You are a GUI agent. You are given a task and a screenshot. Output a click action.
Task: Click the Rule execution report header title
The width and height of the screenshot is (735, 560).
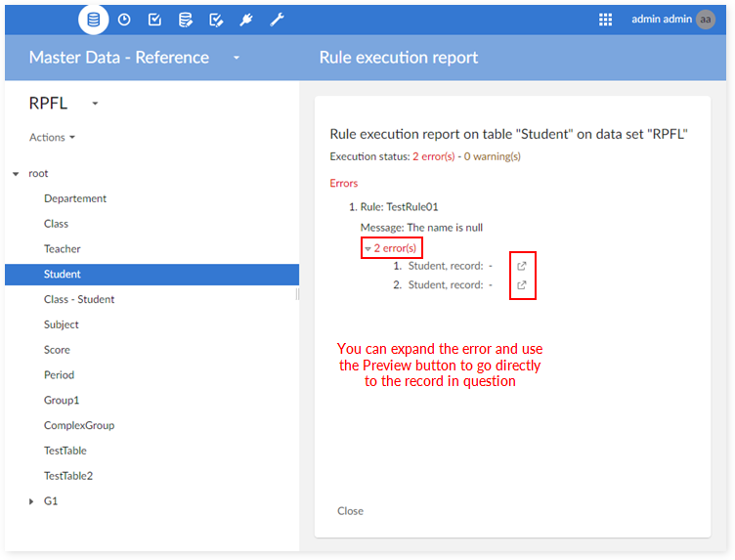pyautogui.click(x=399, y=57)
